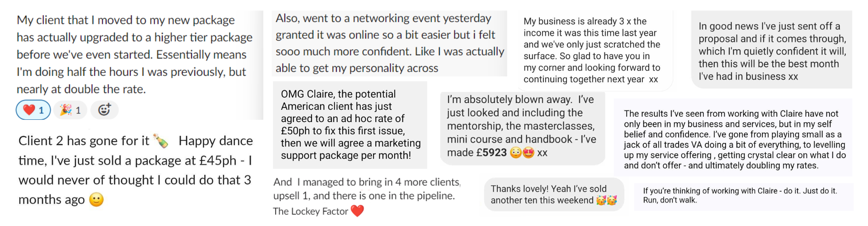This screenshot has height=226, width=868.
Task: Click the 'Just do it. Run, don't walk' testimonial
Action: tap(744, 196)
